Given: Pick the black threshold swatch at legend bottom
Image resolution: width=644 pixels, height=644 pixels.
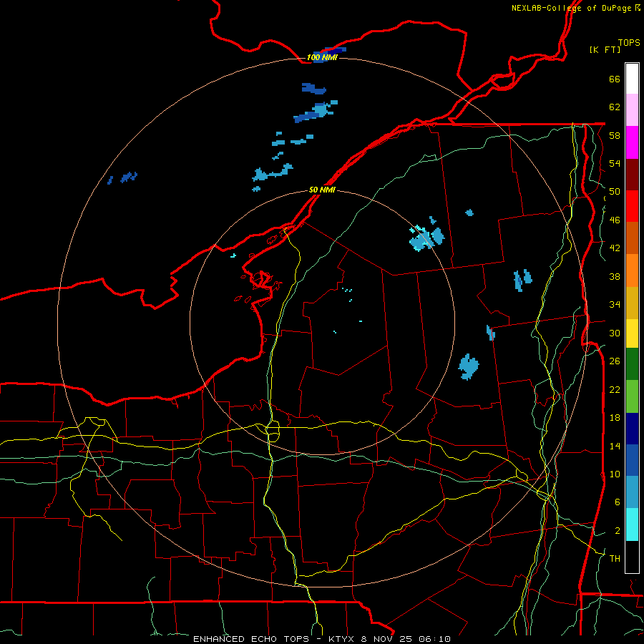Looking at the screenshot, I should [632, 557].
